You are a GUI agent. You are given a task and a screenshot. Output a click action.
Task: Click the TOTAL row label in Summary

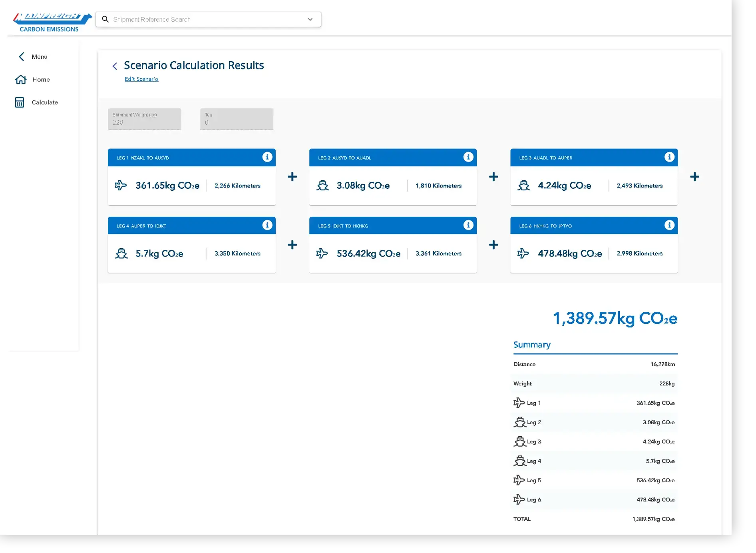(522, 519)
